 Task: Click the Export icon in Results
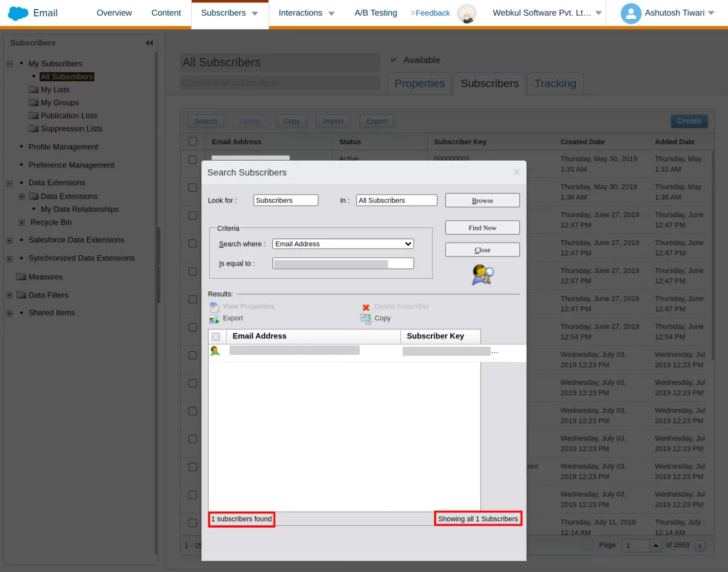[214, 318]
